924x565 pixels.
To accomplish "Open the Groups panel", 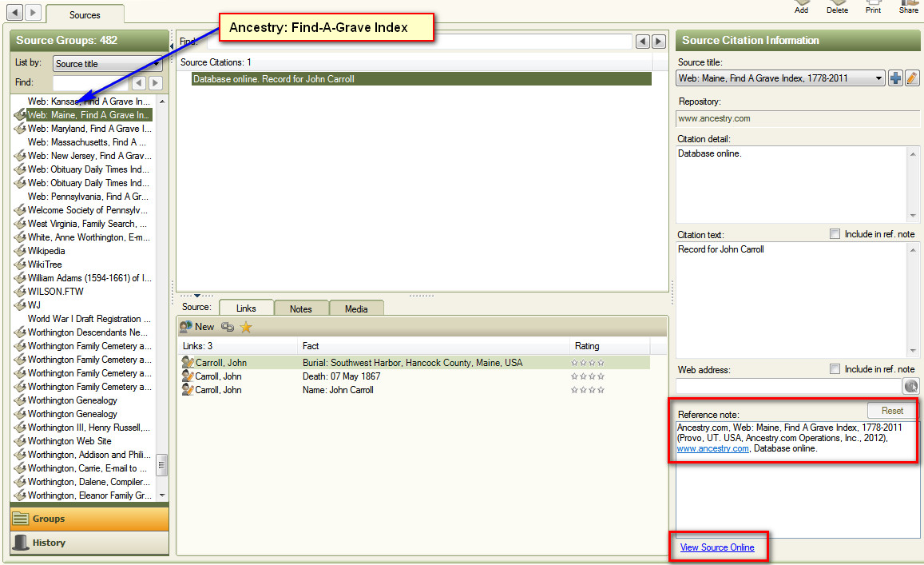I will point(89,519).
